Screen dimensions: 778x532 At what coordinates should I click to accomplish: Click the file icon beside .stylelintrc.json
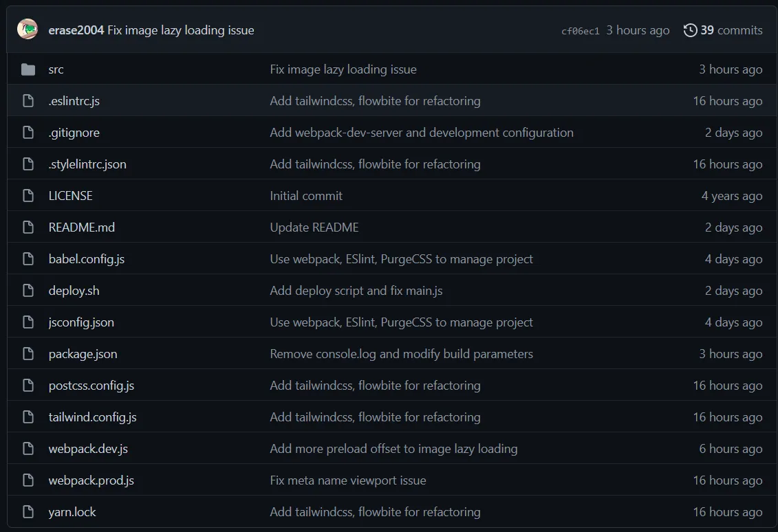tap(28, 164)
